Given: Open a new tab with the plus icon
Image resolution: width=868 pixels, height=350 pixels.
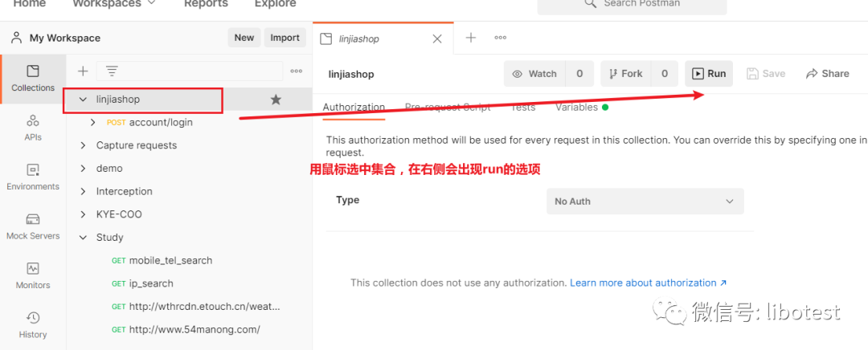Looking at the screenshot, I should 470,38.
